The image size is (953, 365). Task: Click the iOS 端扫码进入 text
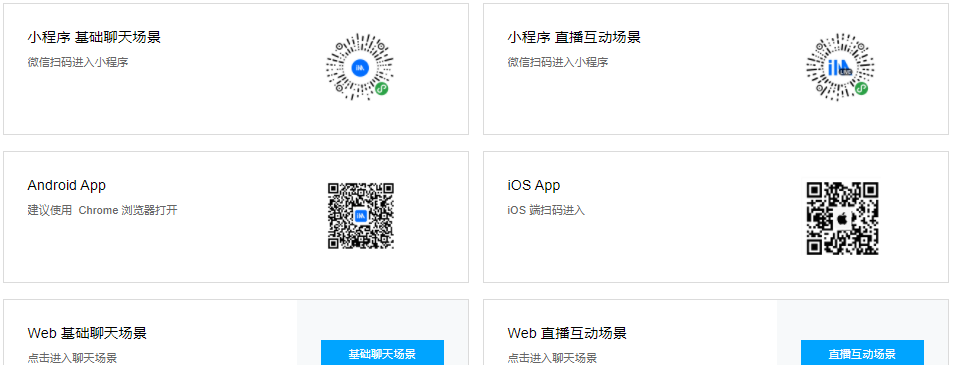[x=546, y=211]
